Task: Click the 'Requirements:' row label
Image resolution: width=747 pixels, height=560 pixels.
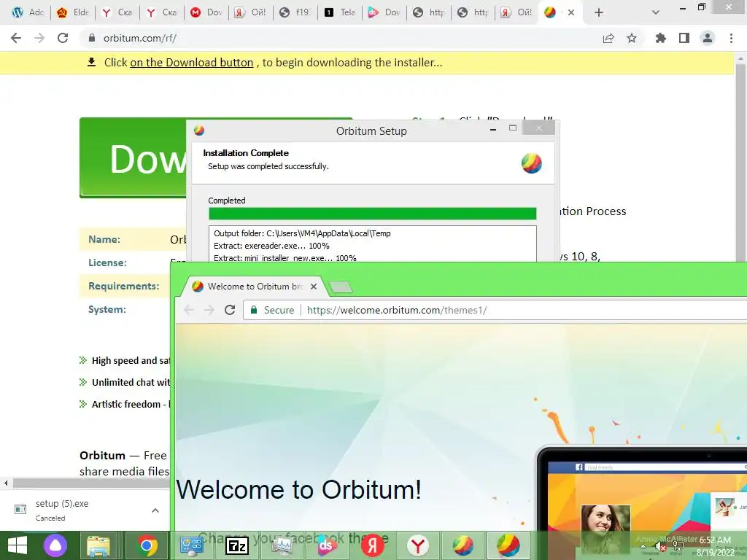Action: click(x=124, y=286)
